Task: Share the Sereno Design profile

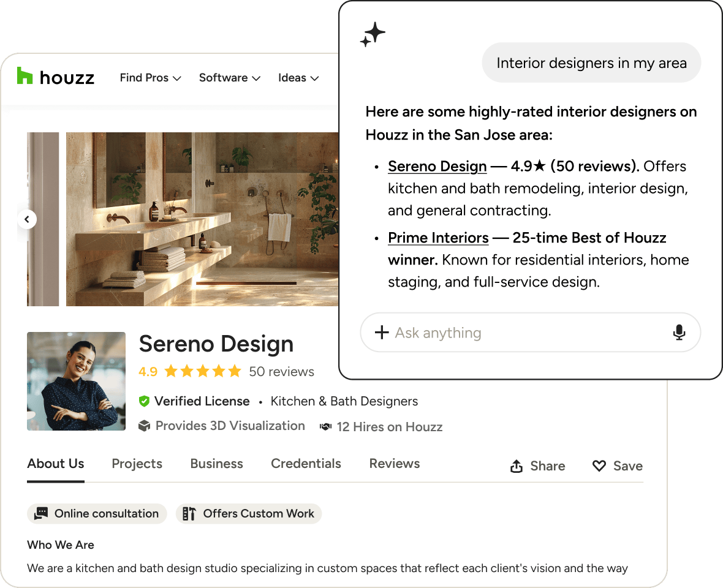Action: pos(537,466)
